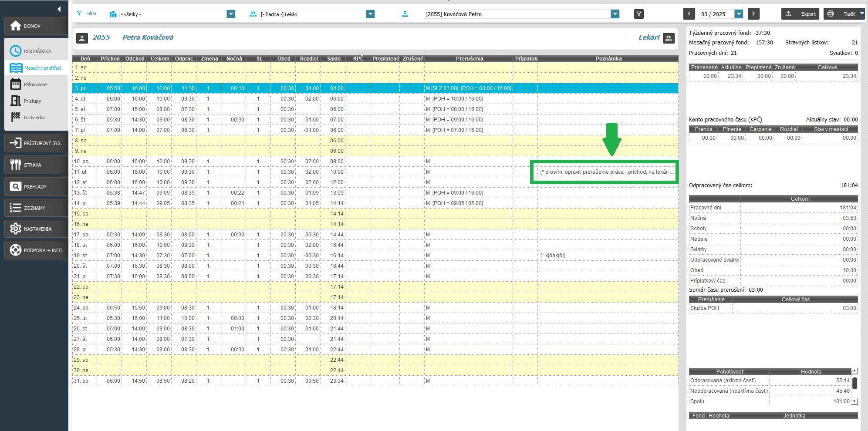Select the Mesačný prehľad item

point(42,68)
